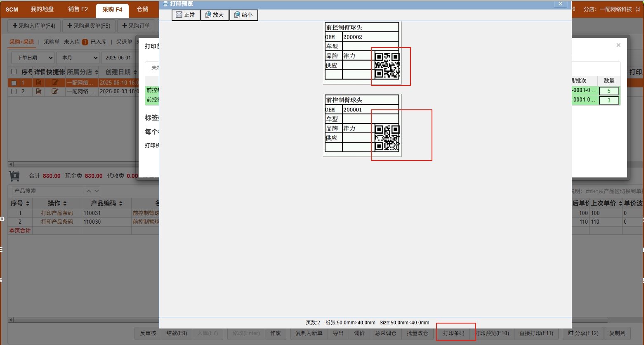This screenshot has height=345, width=644.
Task: Click the 急采调仓 button
Action: tap(386, 333)
